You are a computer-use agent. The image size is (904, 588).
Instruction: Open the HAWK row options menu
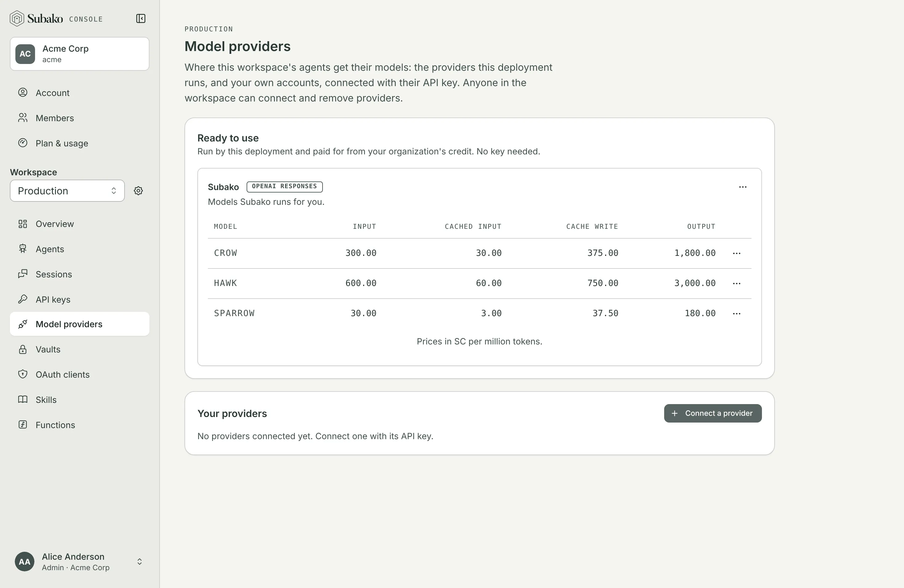[736, 283]
